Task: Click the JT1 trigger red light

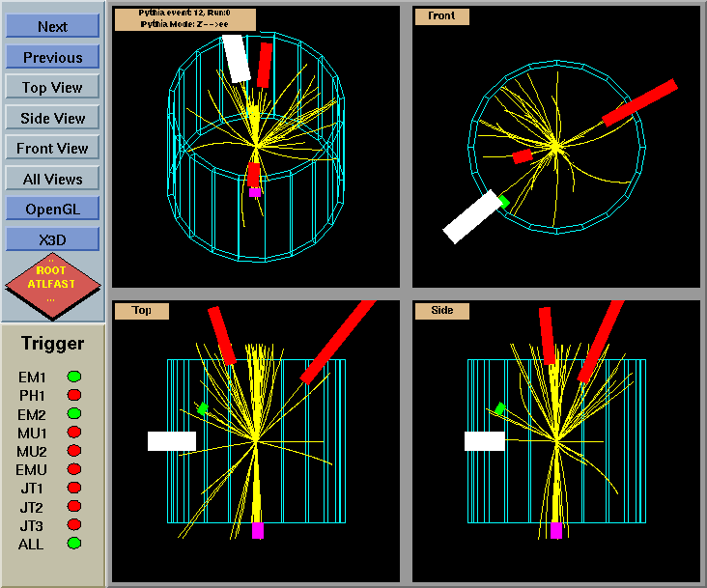Action: 73,488
